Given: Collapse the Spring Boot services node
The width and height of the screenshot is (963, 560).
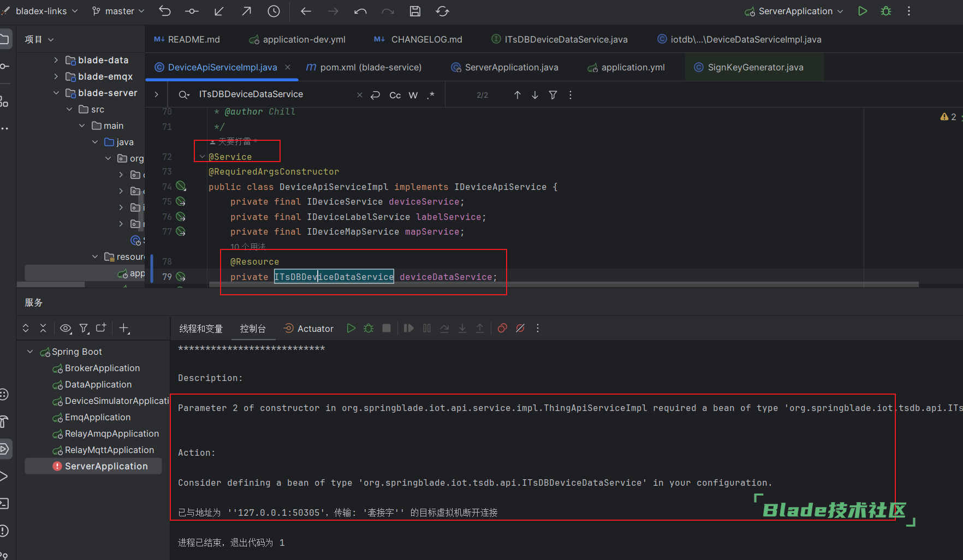Looking at the screenshot, I should (30, 352).
